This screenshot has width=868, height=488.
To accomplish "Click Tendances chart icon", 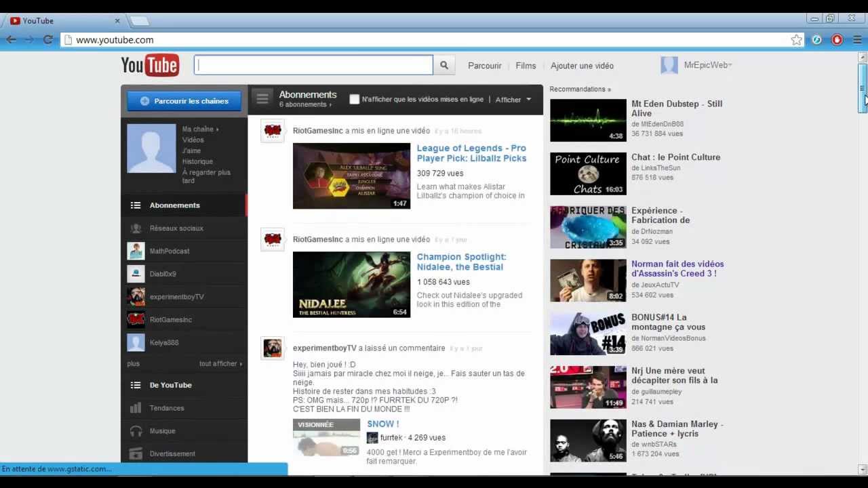I will [136, 408].
